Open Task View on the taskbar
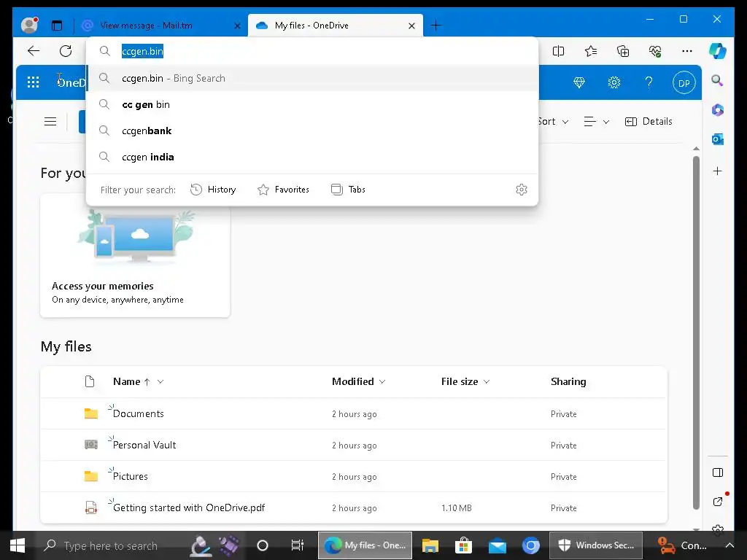This screenshot has height=560, width=747. coord(298,545)
